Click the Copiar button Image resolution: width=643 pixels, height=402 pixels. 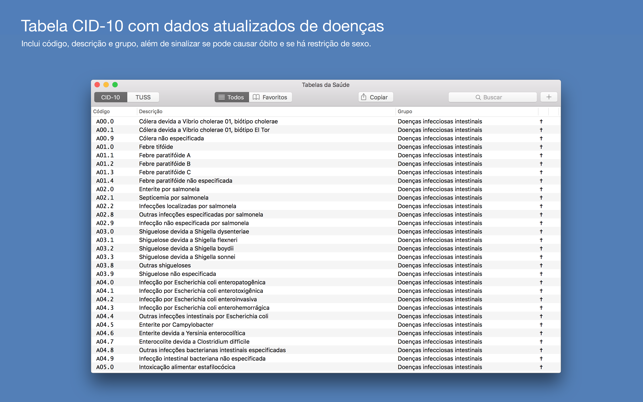(376, 97)
